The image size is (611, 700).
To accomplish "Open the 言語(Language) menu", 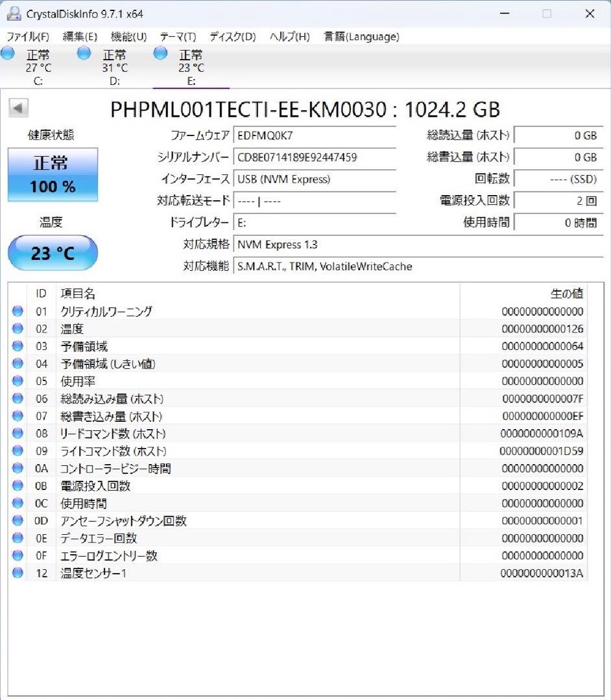I will coord(361,36).
